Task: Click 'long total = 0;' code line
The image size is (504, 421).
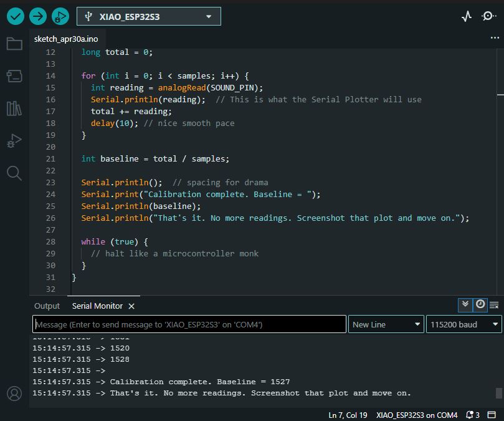Action: coord(117,52)
